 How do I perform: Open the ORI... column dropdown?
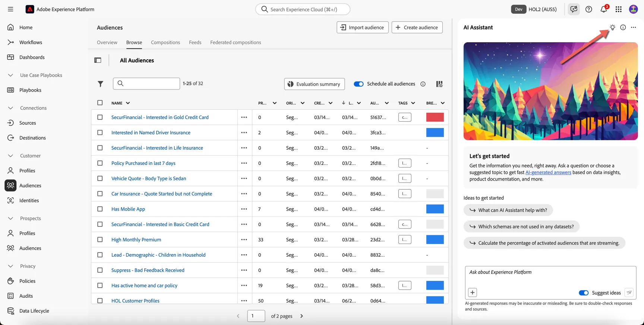point(303,103)
